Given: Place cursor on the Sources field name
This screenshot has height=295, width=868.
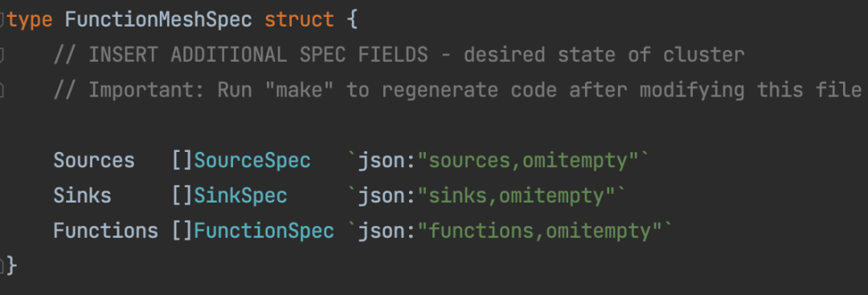Looking at the screenshot, I should pyautogui.click(x=94, y=161).
